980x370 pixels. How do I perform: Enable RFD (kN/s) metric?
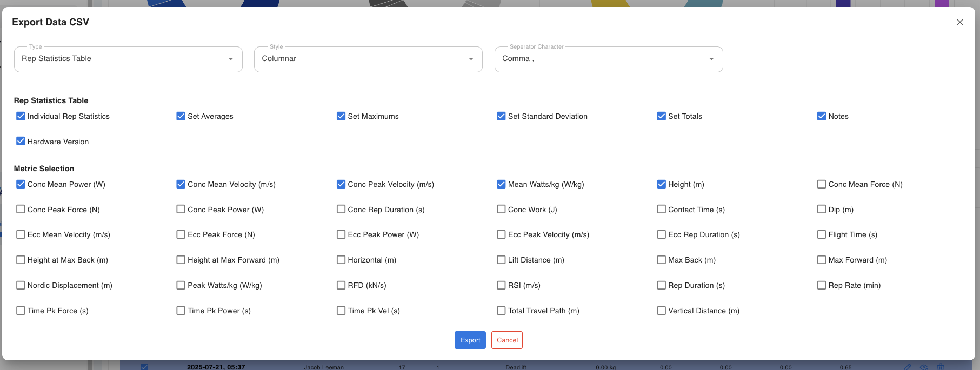click(x=341, y=285)
